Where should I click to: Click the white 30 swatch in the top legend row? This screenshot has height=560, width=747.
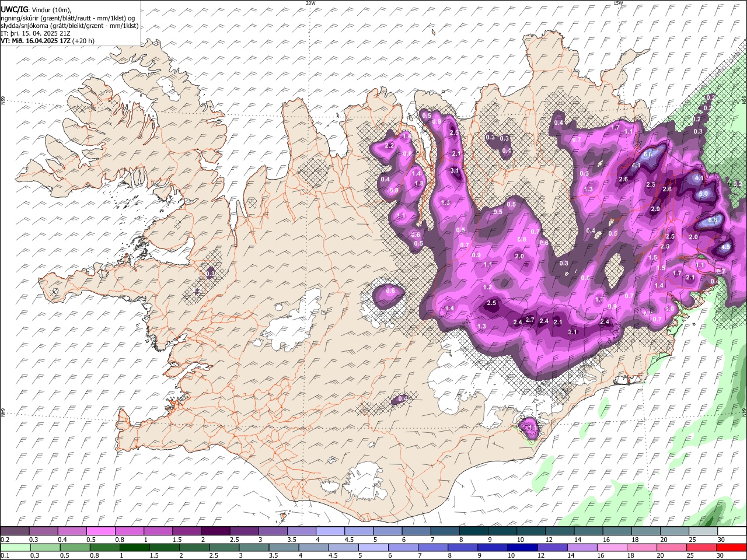click(732, 531)
